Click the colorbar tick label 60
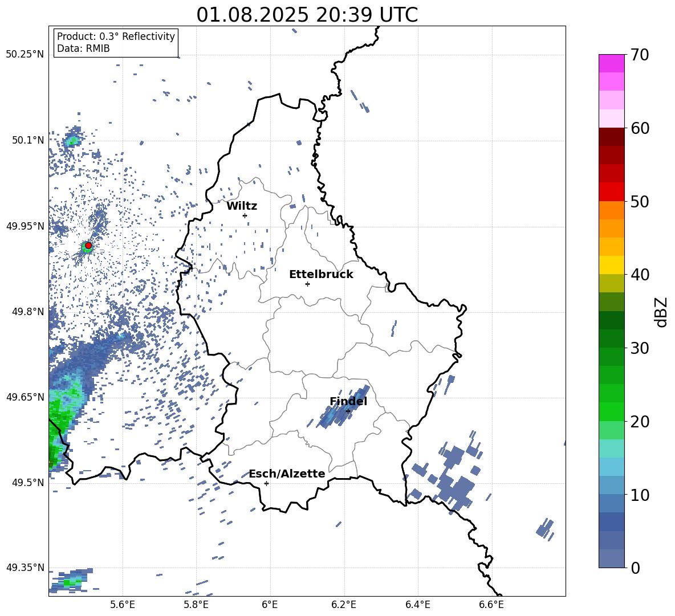Screen dimensions: 675x616 coord(640,128)
